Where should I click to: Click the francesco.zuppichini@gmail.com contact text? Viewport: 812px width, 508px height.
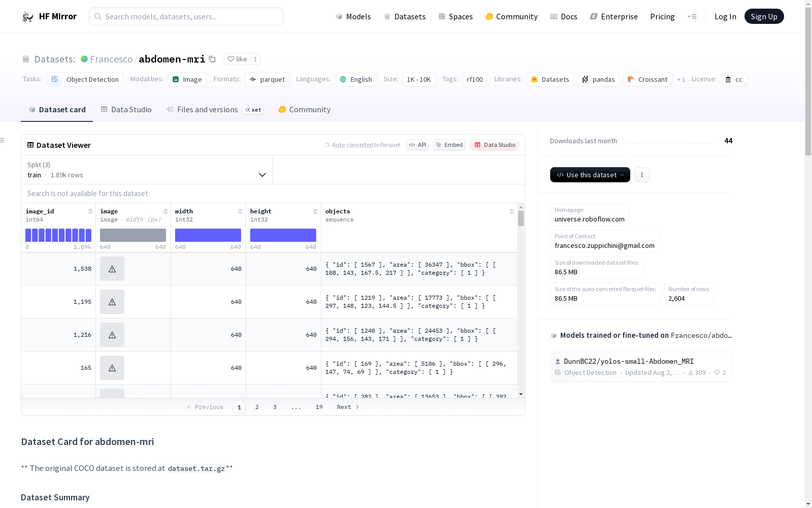[604, 245]
